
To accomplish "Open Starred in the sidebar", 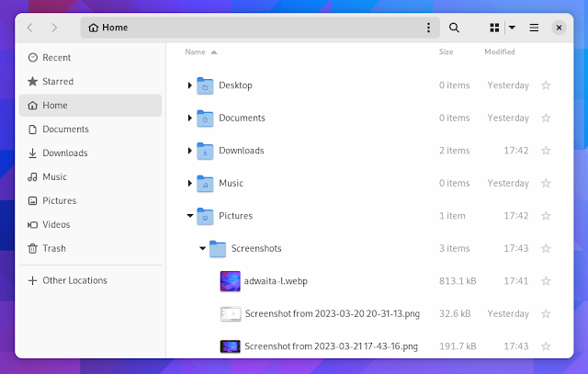I will click(90, 82).
